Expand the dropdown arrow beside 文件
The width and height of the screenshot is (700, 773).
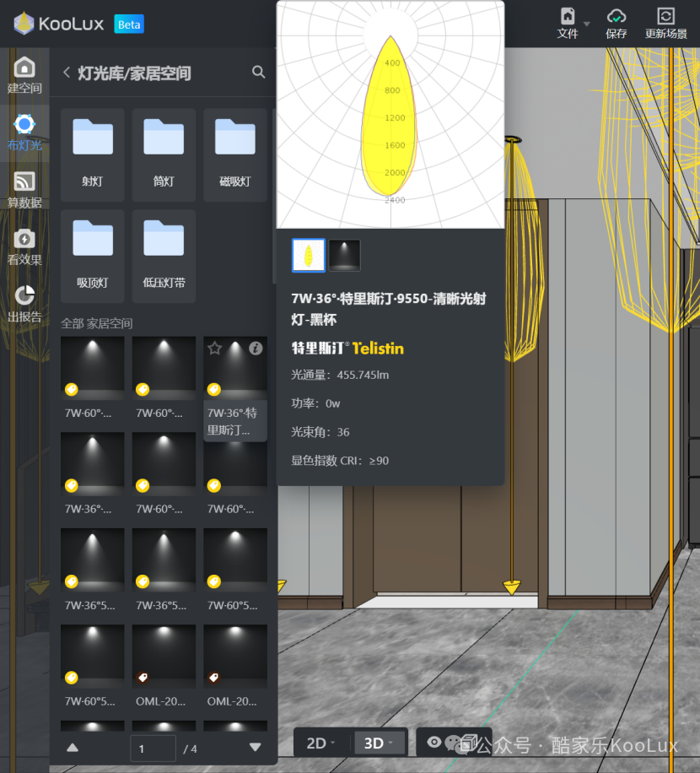586,24
